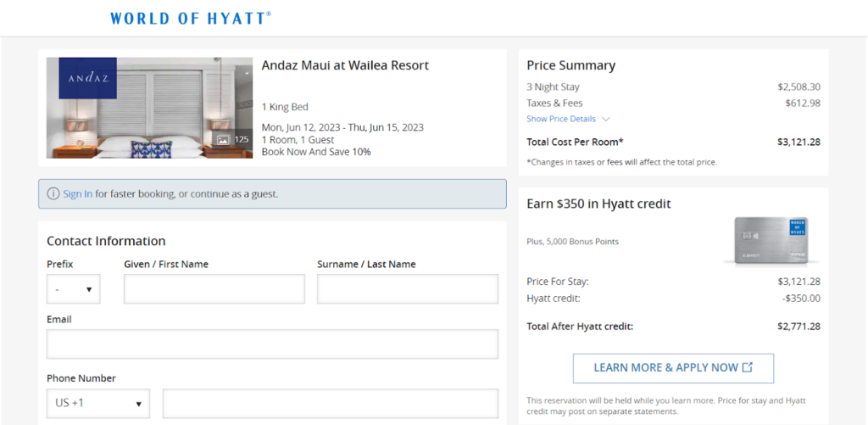The image size is (868, 425).
Task: Click the Phone Number text field
Action: coord(330,403)
